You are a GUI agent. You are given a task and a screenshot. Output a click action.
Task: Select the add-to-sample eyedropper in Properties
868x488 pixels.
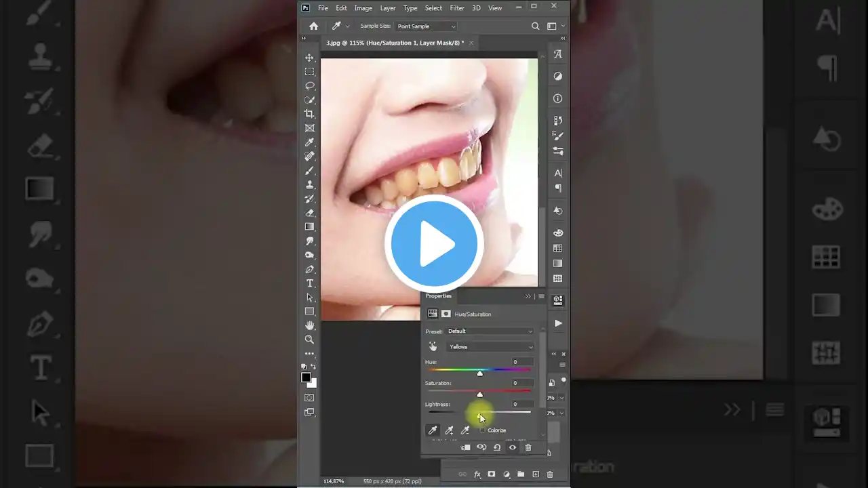(449, 430)
